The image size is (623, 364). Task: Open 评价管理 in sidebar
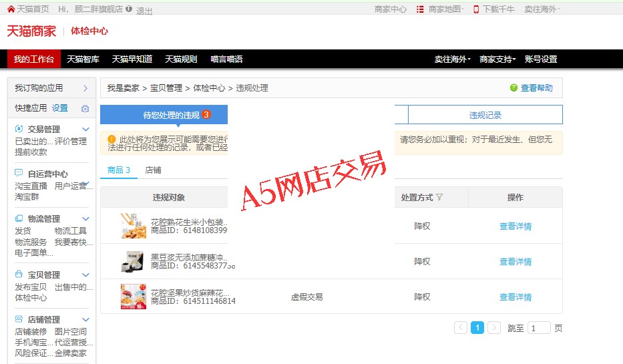pos(70,141)
